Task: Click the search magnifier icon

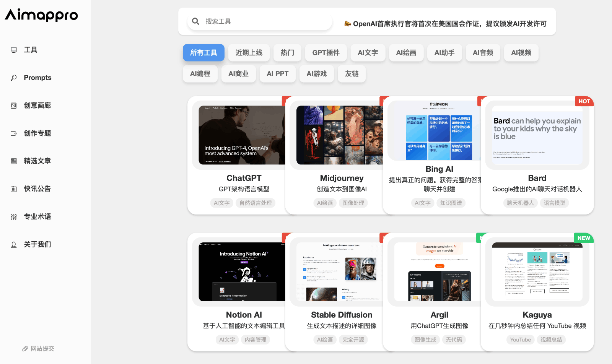Action: [x=195, y=21]
